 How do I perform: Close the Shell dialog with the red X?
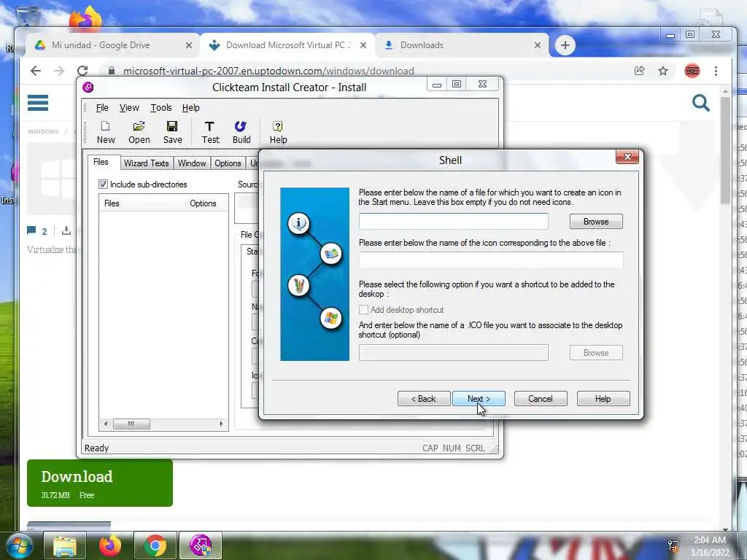point(627,157)
